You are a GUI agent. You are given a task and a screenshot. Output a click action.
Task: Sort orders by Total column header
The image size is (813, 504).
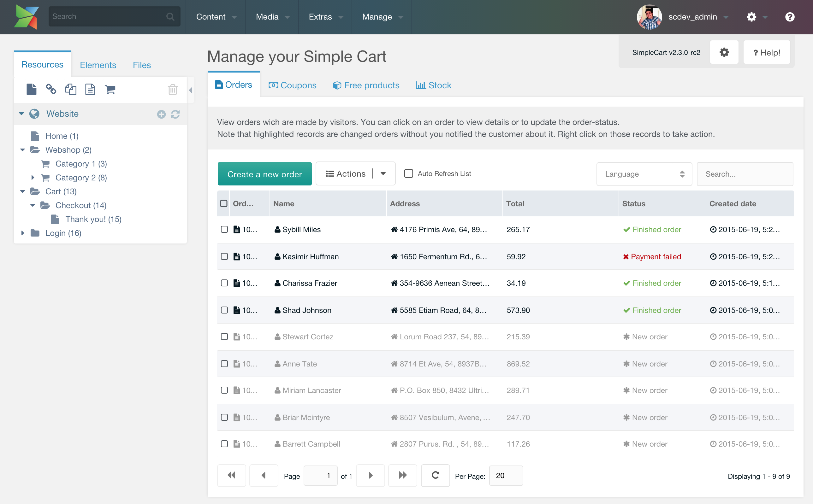(560, 204)
